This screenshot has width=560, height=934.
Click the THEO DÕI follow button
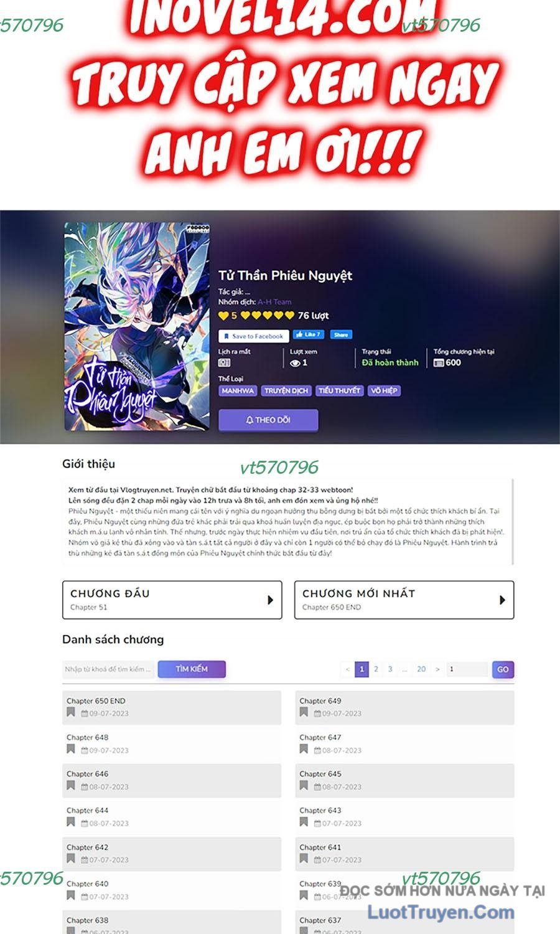click(268, 420)
